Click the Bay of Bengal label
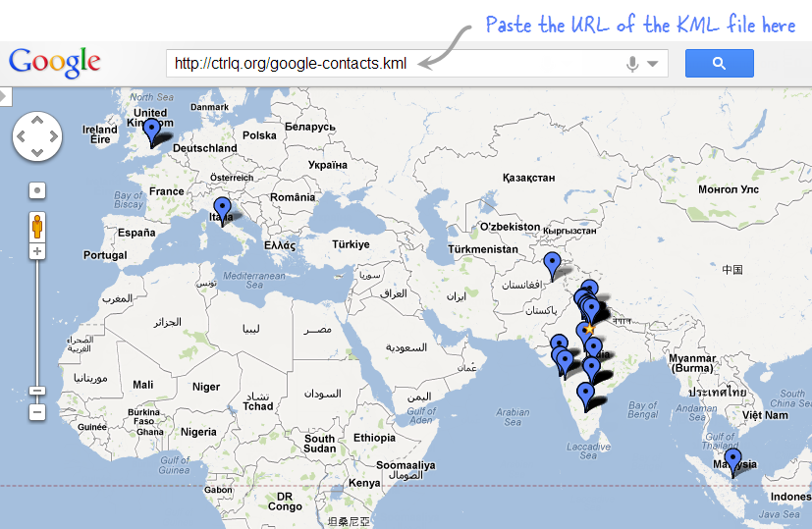The width and height of the screenshot is (812, 529). (643, 409)
